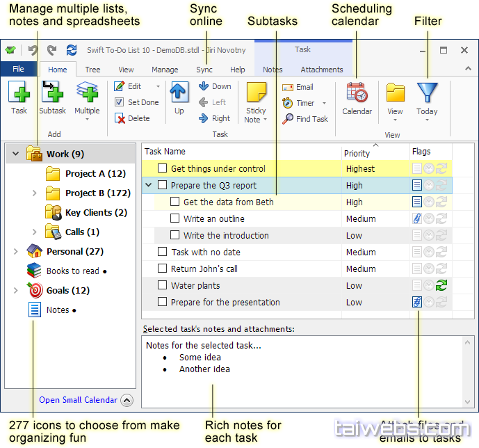Screen dimensions: 479x448
Task: Mark 'Get things under control' as done
Action: tap(162, 168)
